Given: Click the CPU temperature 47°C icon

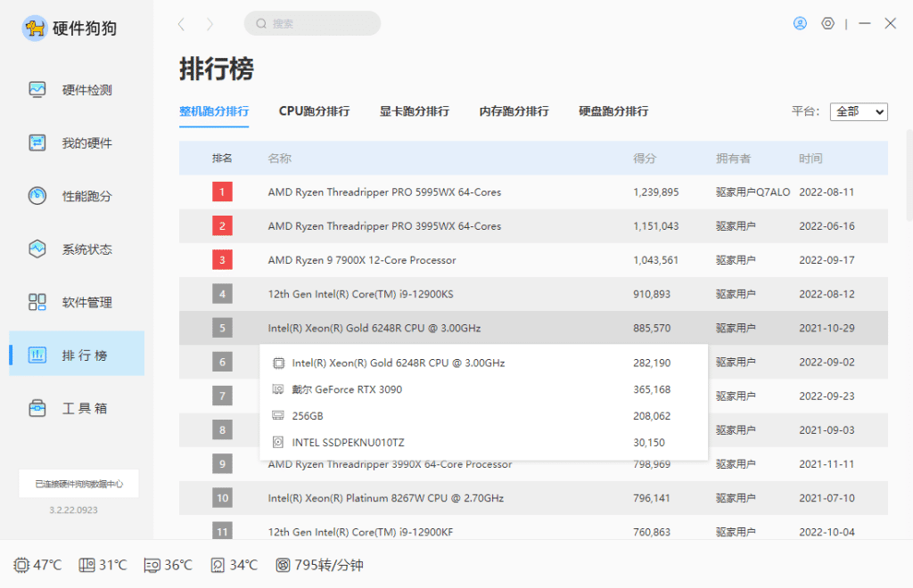Looking at the screenshot, I should pyautogui.click(x=21, y=565).
